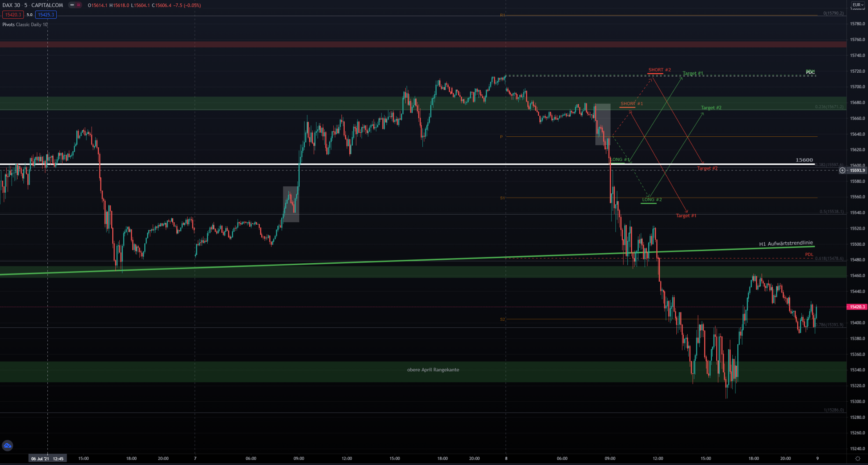This screenshot has width=868, height=465.
Task: Click the blue buy price 15425.3 button
Action: pyautogui.click(x=46, y=15)
